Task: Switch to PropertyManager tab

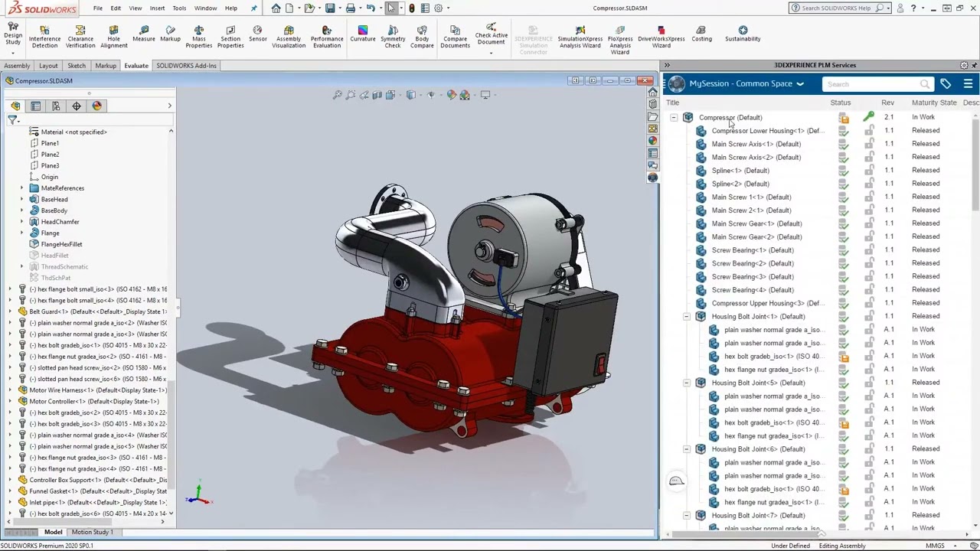Action: coord(36,106)
